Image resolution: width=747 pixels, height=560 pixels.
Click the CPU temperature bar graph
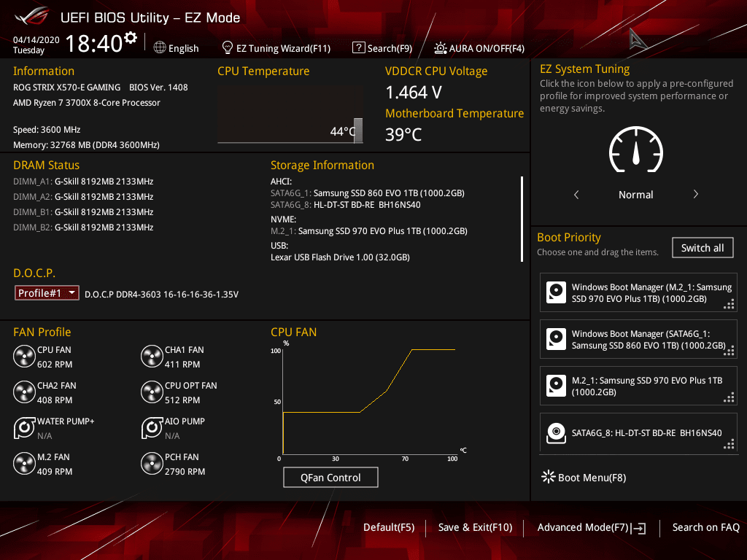pyautogui.click(x=290, y=114)
